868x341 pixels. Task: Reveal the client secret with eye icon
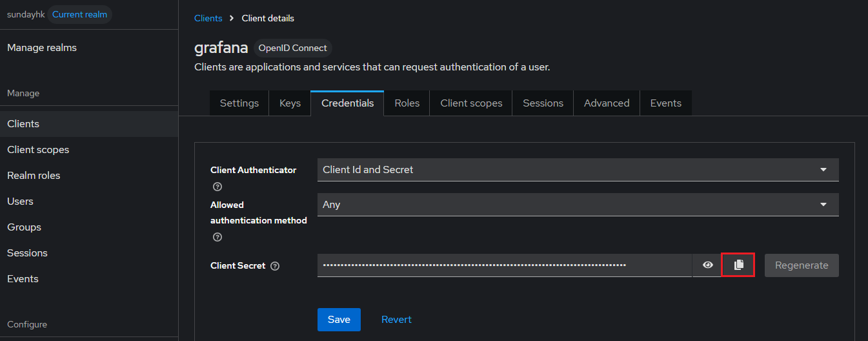[x=708, y=265]
